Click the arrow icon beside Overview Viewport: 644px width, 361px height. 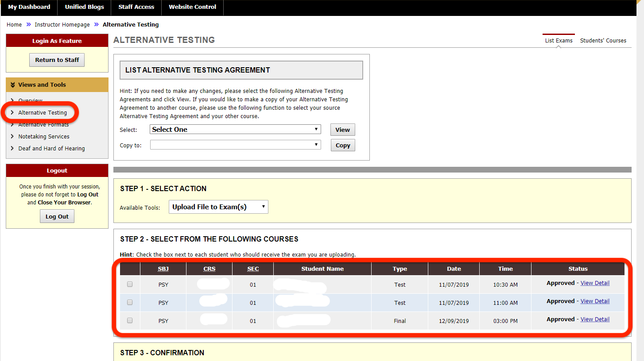pos(12,100)
